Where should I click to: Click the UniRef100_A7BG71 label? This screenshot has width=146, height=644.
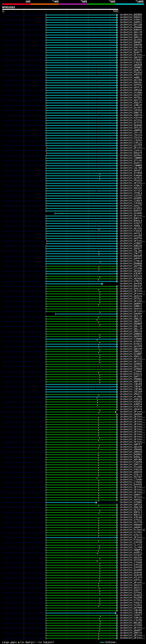131,281
